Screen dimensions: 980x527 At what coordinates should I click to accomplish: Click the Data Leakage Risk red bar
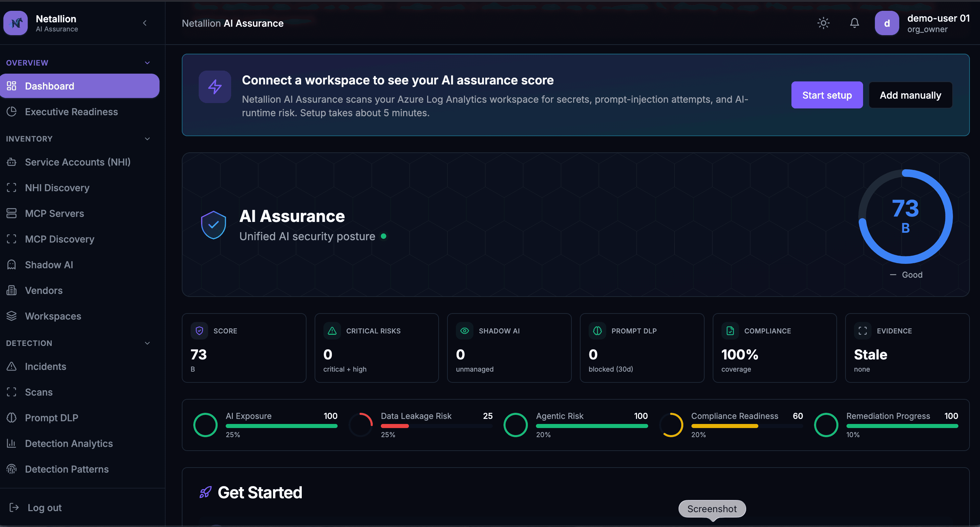click(395, 426)
